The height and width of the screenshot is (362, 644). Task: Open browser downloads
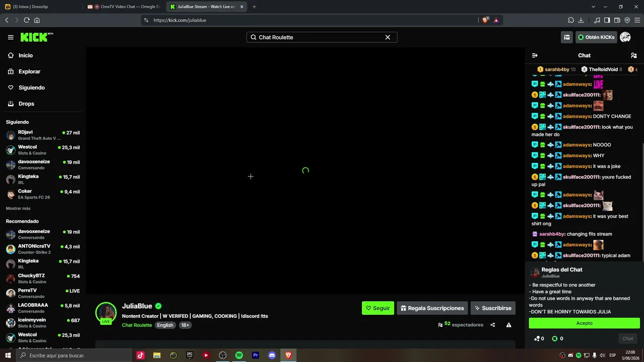(581, 20)
